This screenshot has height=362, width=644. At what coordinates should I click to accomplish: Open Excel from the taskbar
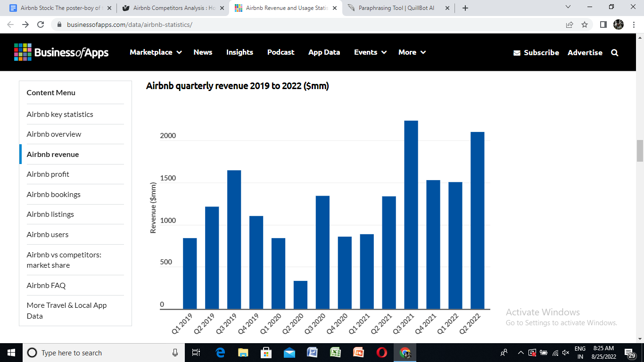tap(336, 353)
